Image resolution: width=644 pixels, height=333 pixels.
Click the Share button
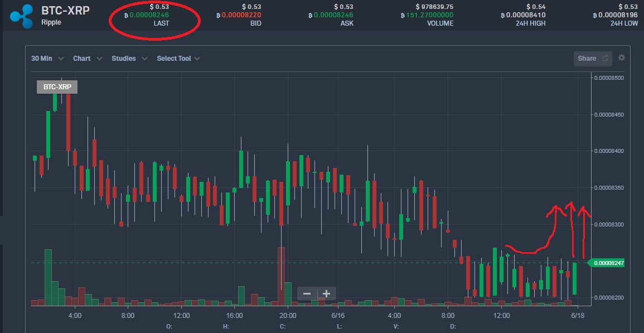593,59
